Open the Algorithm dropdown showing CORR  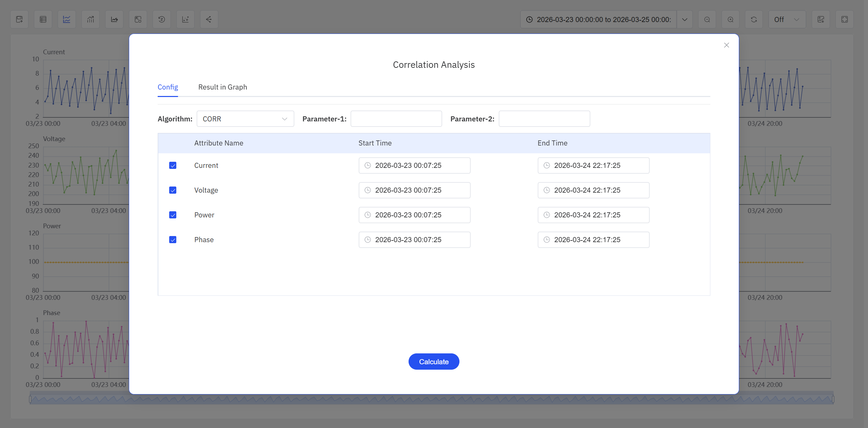(245, 119)
